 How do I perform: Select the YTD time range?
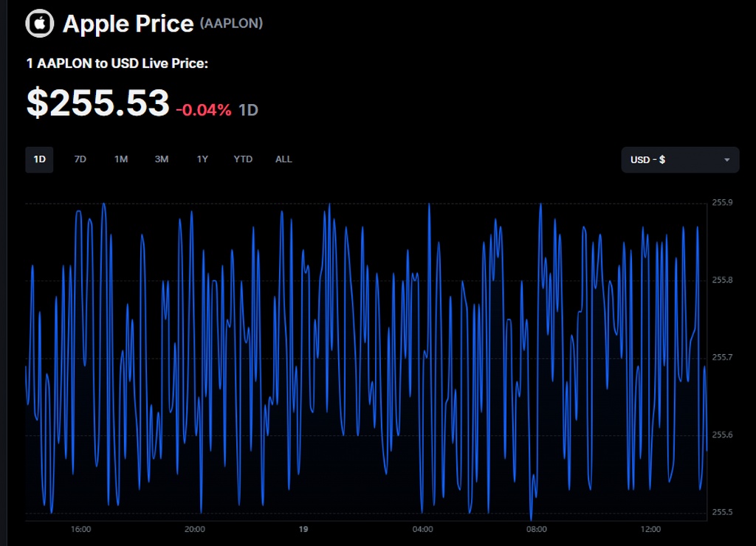tap(242, 159)
